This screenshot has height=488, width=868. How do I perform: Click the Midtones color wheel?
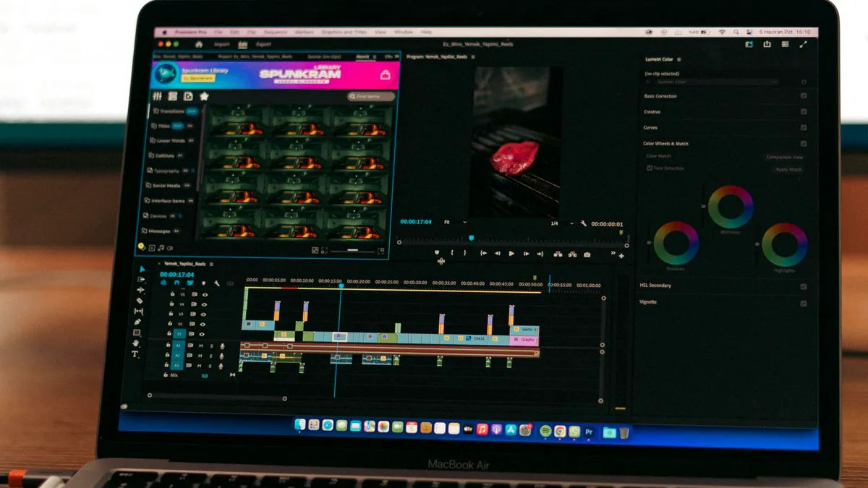pyautogui.click(x=731, y=207)
